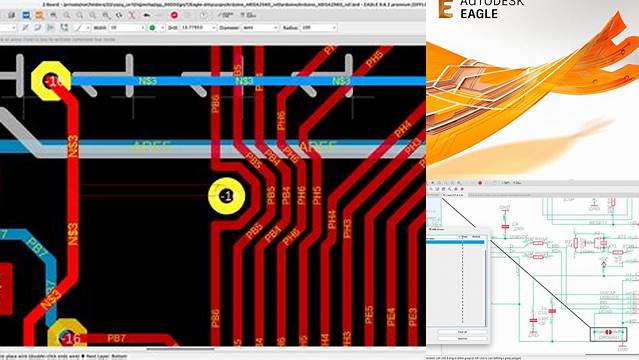Select the wire bend style icon
The width and height of the screenshot is (639, 360).
pos(78,28)
